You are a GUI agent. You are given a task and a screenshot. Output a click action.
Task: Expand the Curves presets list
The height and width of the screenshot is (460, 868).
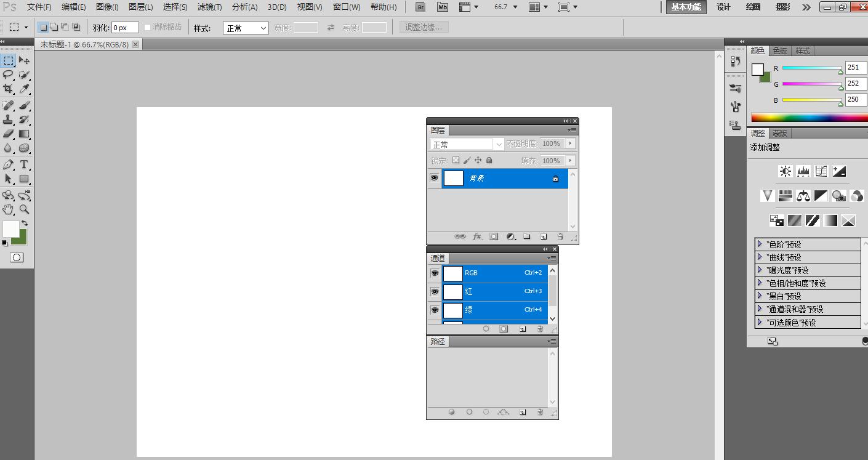point(760,257)
